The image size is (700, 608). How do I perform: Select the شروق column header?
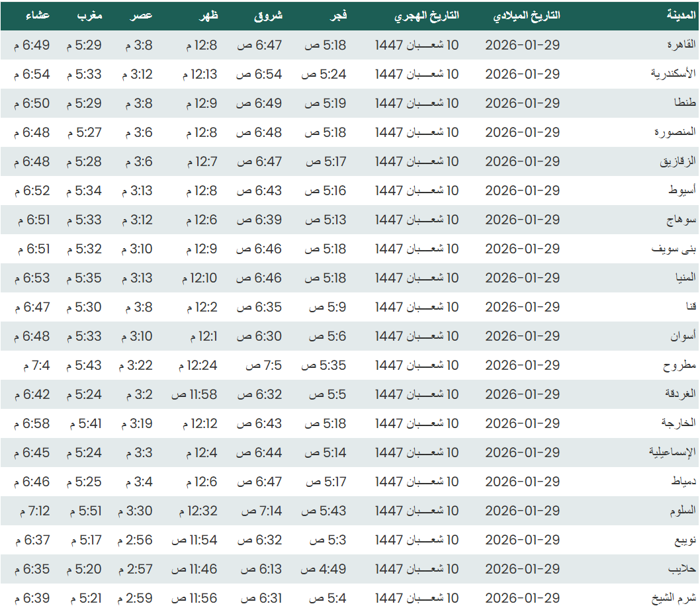tap(268, 16)
